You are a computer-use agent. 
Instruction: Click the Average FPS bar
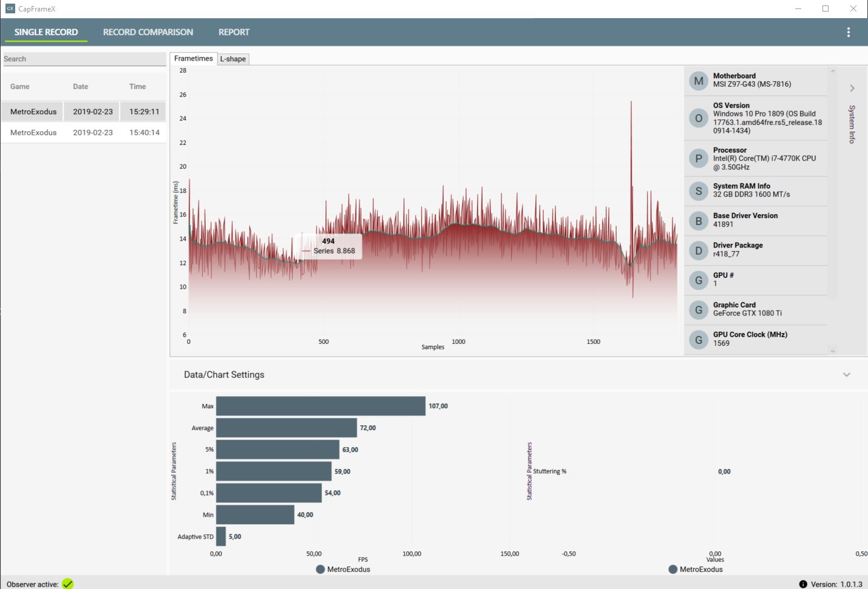287,428
